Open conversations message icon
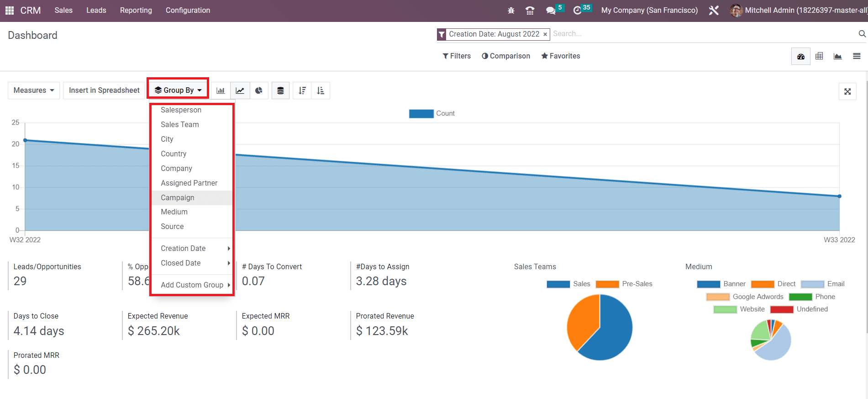 coord(551,11)
